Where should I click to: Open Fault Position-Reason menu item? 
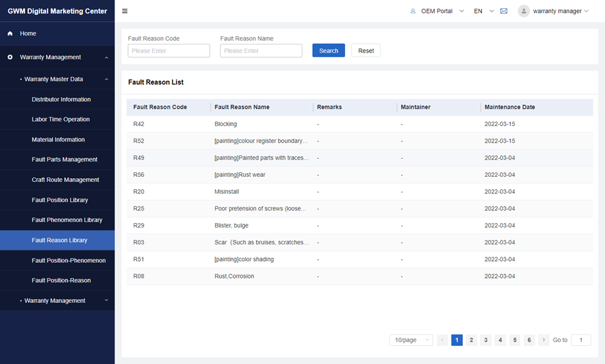pos(61,280)
